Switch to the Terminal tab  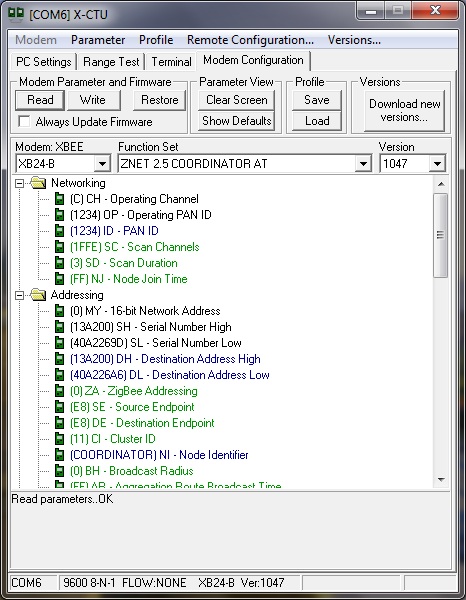coord(171,62)
